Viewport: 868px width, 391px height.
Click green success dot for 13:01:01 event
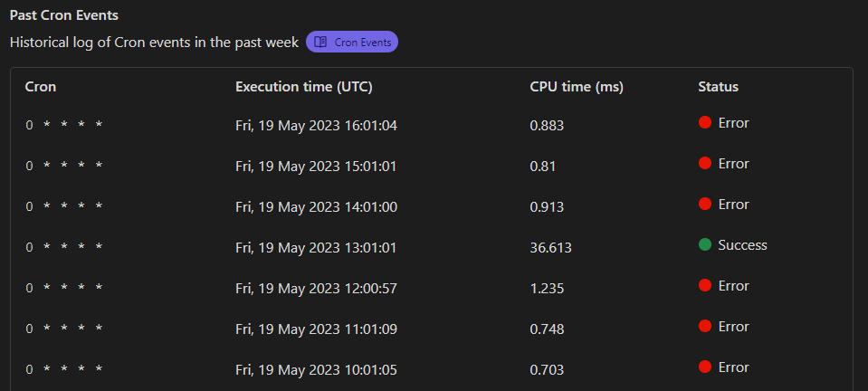point(705,245)
